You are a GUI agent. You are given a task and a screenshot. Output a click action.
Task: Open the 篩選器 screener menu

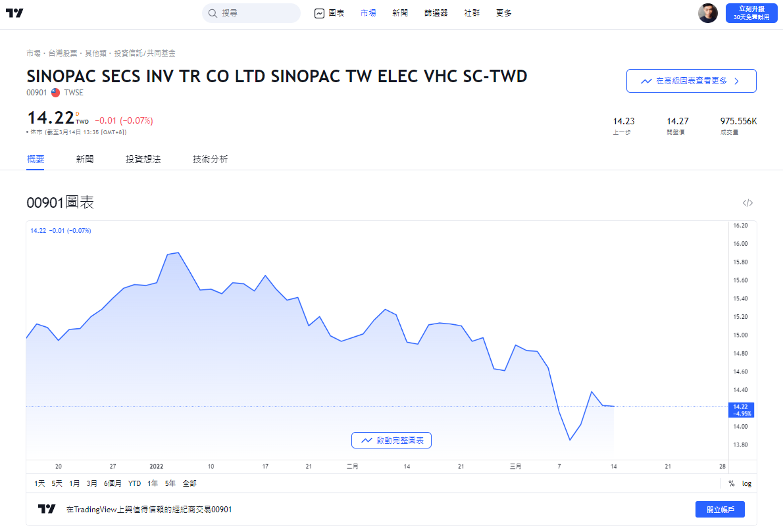436,13
